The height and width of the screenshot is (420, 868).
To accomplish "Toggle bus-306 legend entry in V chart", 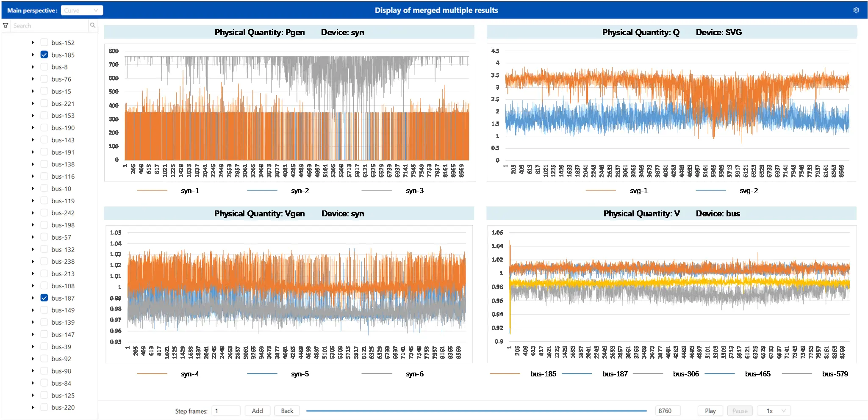I will coord(648,374).
